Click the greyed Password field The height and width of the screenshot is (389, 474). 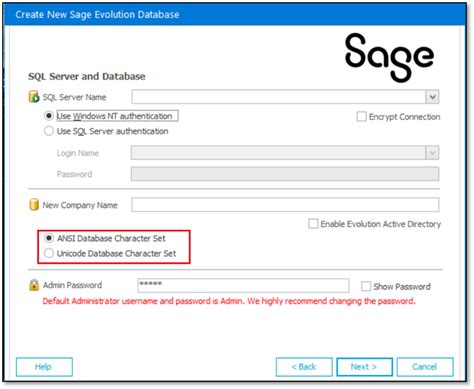285,174
